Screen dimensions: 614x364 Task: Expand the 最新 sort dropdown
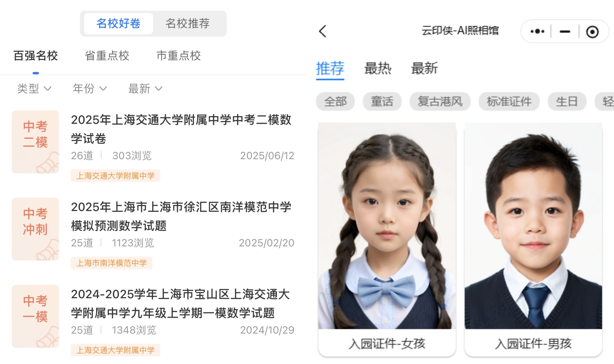click(x=145, y=89)
